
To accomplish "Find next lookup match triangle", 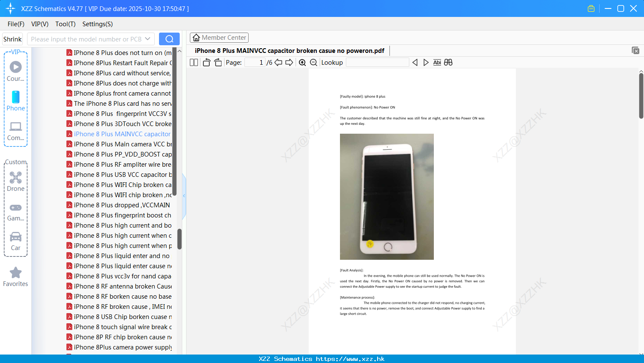I will click(426, 63).
